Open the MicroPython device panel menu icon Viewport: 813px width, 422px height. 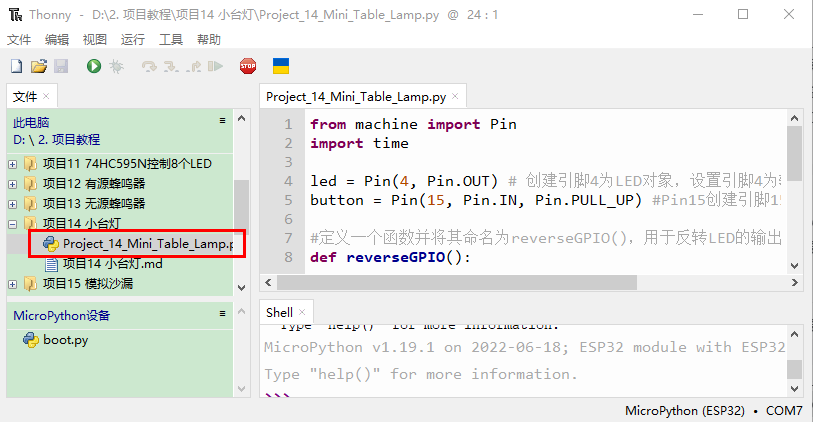[223, 315]
